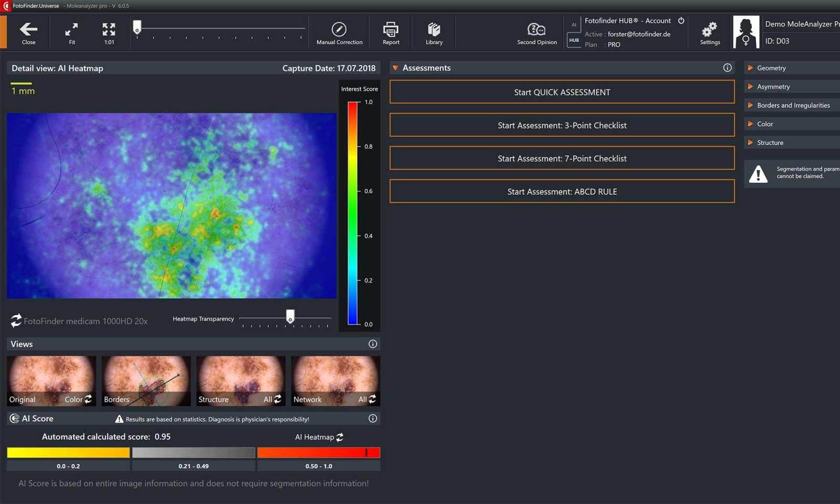Click the Automated calculated score 0.95
Screen dimensions: 840x504
(106, 437)
